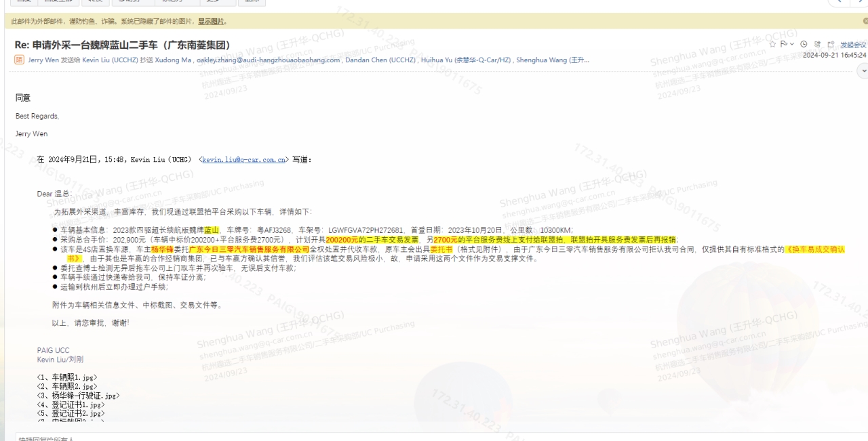Click signature name Kevin Liu/刘刚
The height and width of the screenshot is (441, 868).
pos(60,360)
